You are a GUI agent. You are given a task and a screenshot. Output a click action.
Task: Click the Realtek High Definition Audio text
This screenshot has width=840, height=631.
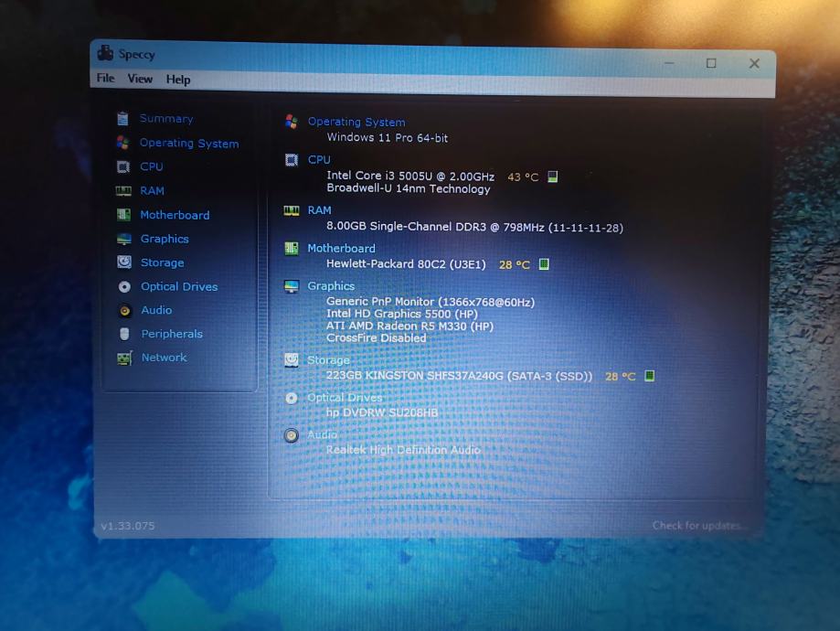coord(403,450)
